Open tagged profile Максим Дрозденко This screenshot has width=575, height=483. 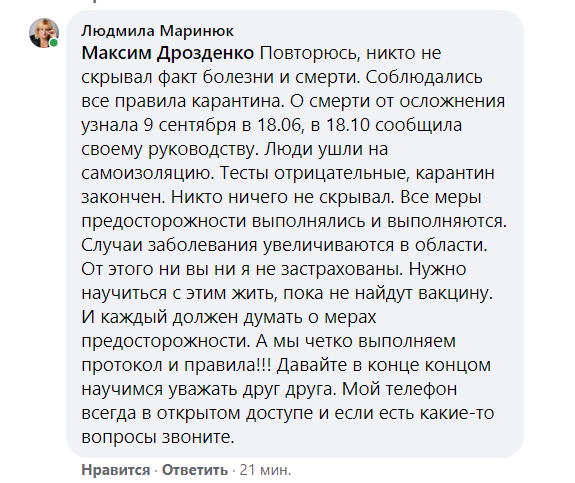(x=168, y=53)
